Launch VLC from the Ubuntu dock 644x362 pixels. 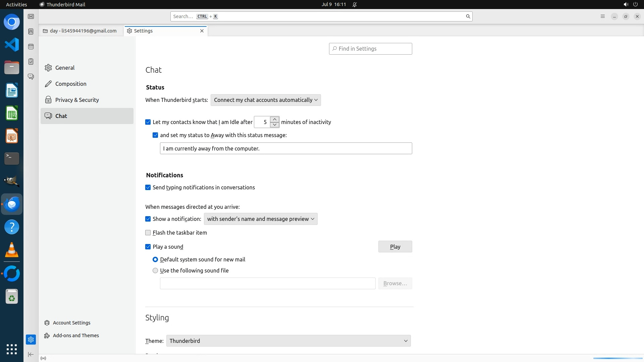tap(12, 250)
